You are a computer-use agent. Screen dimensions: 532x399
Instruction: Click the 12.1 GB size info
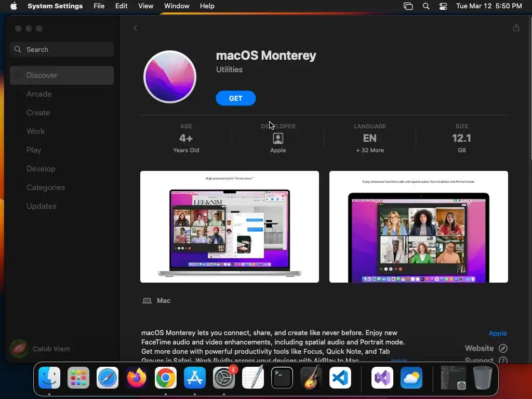click(x=461, y=138)
